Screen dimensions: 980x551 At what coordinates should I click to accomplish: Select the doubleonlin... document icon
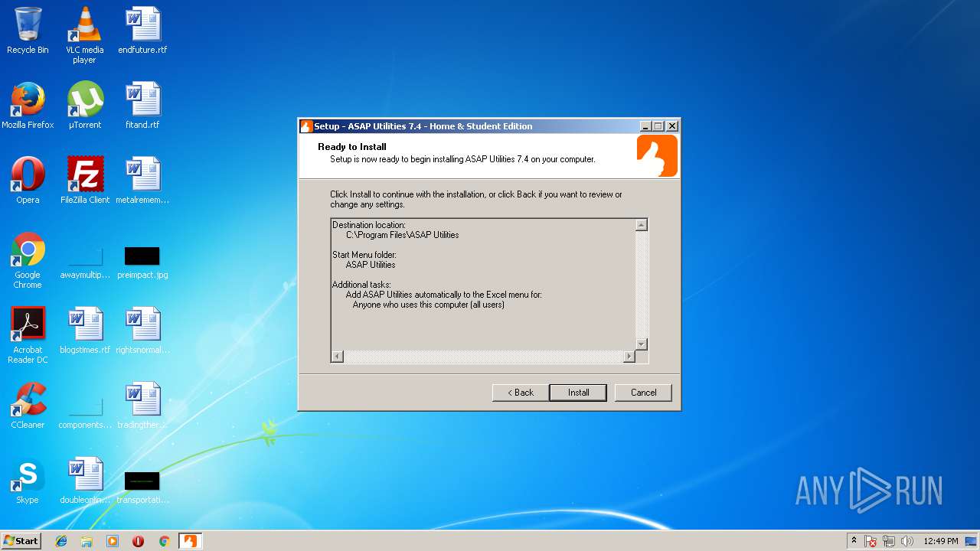point(85,481)
